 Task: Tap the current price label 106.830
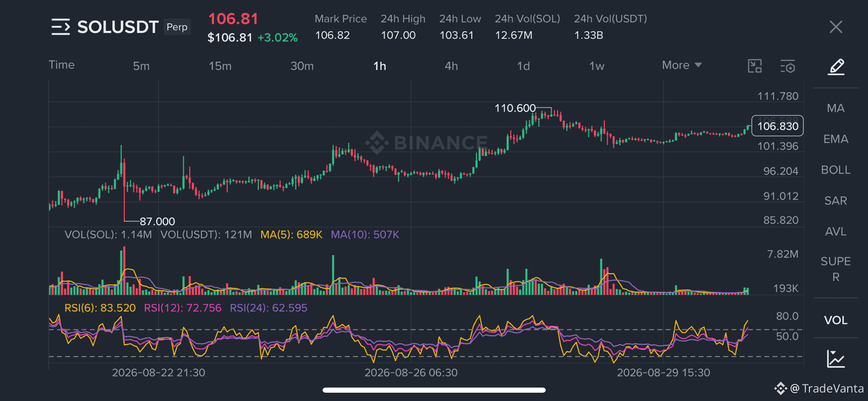click(777, 126)
